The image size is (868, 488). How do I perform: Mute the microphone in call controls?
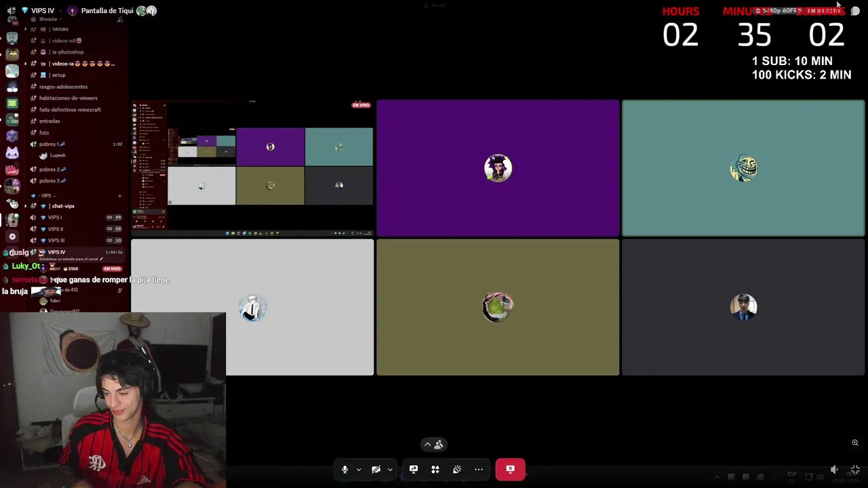pos(344,469)
